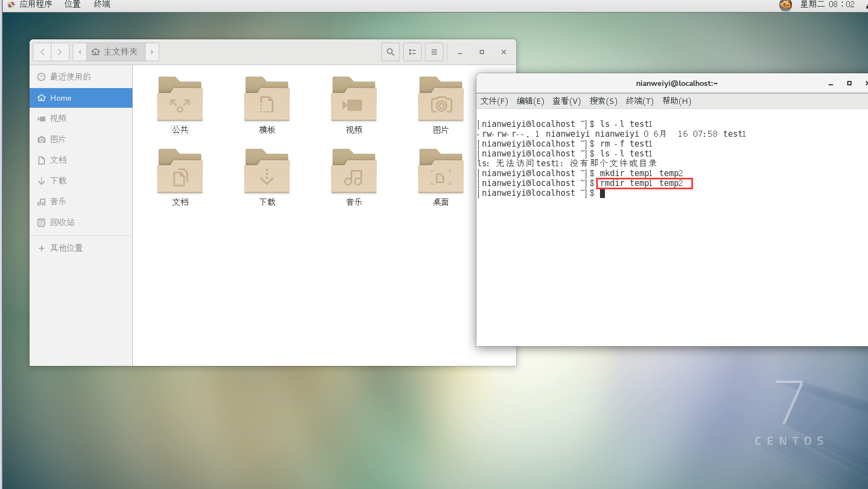Click 终端 in top bar
The height and width of the screenshot is (489, 868).
point(102,4)
